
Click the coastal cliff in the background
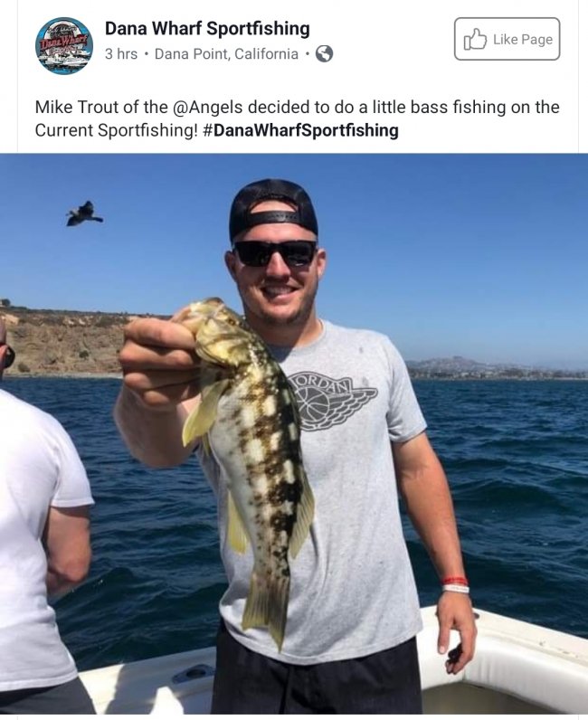coord(64,342)
